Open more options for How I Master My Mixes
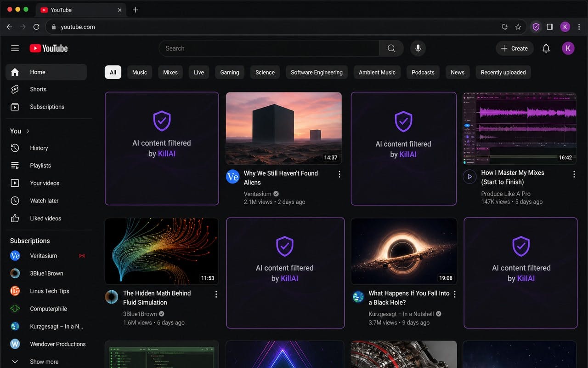Image resolution: width=588 pixels, height=368 pixels. 574,174
